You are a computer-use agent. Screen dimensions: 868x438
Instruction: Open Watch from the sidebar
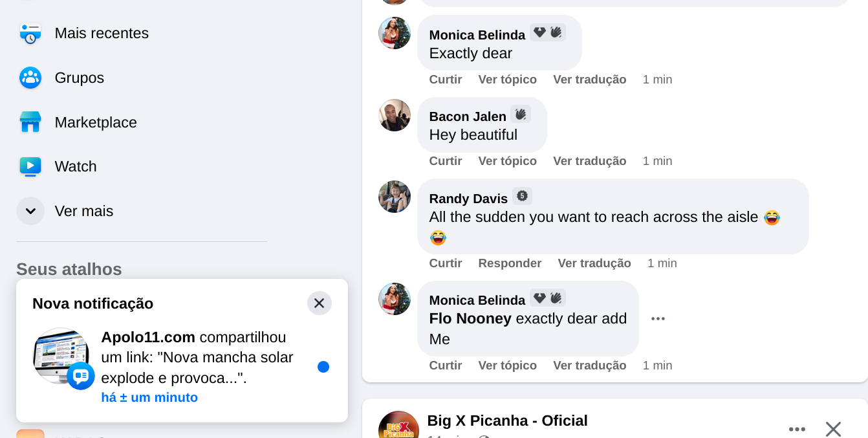tap(75, 166)
